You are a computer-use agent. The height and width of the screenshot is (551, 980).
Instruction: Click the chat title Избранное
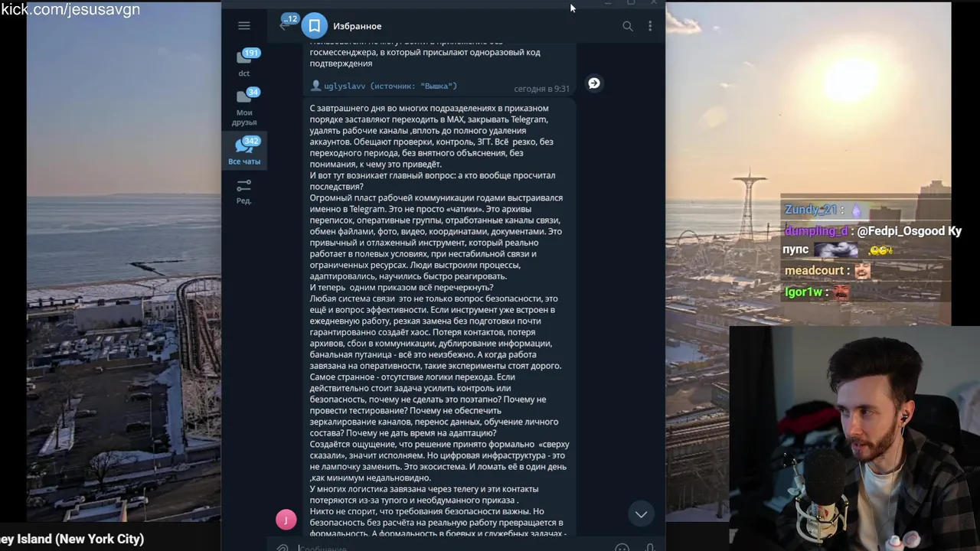(357, 26)
